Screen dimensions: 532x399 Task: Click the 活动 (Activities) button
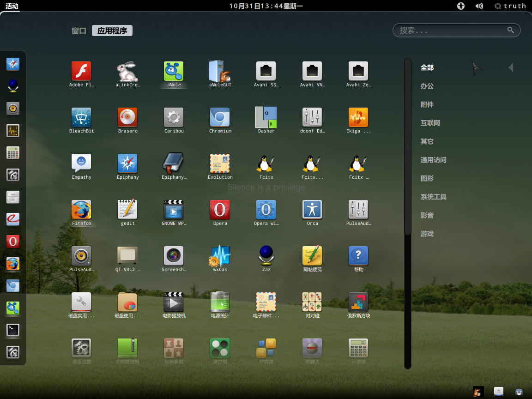pyautogui.click(x=12, y=6)
